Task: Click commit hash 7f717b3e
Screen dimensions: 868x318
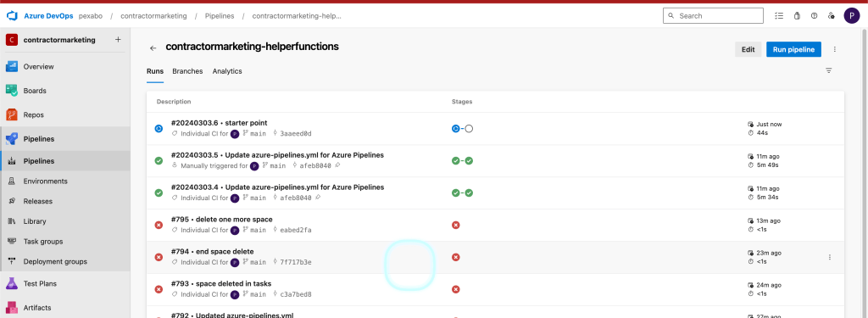Action: coord(296,262)
